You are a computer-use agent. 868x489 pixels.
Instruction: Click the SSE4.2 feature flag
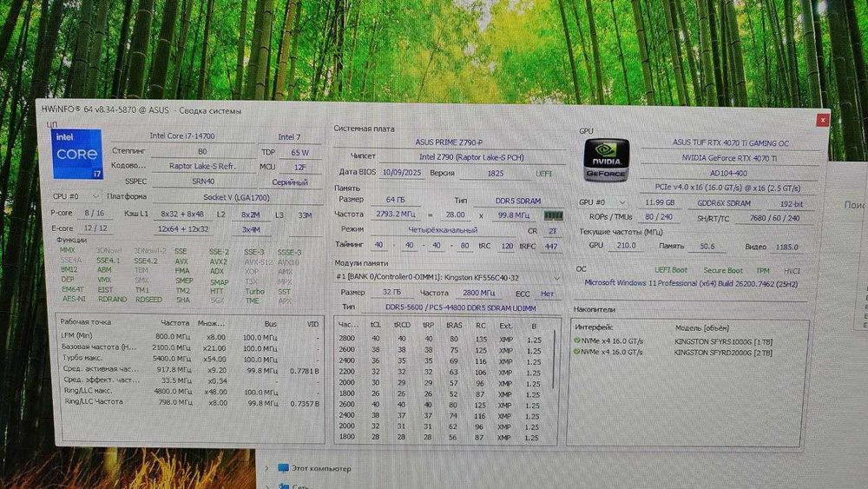146,261
